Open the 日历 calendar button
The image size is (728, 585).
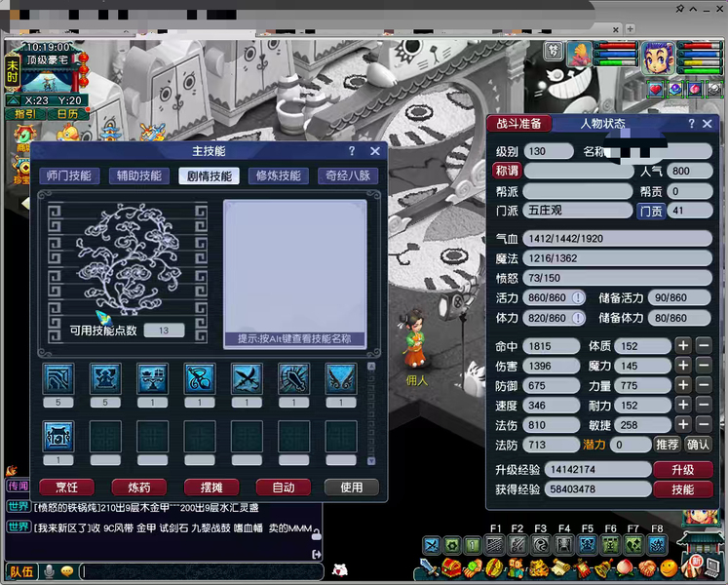click(x=68, y=114)
